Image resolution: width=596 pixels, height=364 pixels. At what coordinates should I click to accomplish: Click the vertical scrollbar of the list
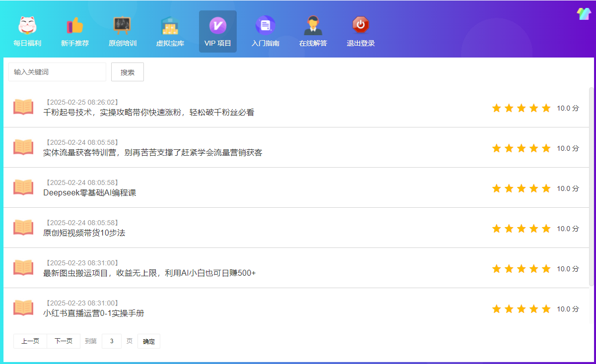[x=591, y=186]
